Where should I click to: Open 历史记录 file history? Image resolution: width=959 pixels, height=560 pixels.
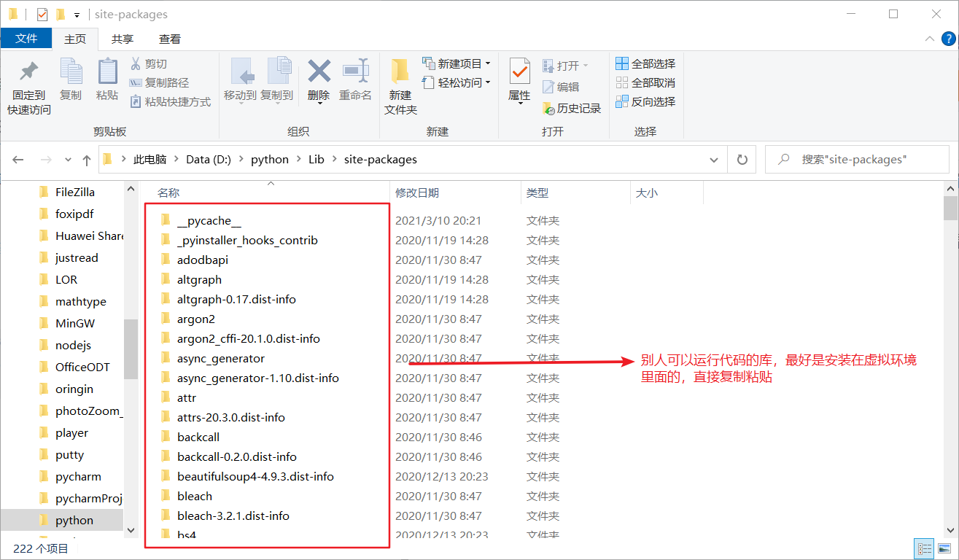coord(572,108)
